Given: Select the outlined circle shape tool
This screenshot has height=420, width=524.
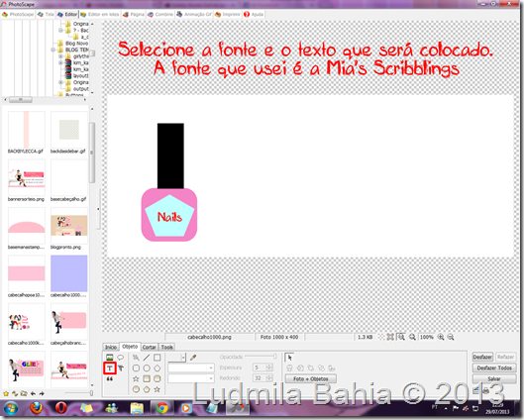Looking at the screenshot, I should click(x=147, y=368).
